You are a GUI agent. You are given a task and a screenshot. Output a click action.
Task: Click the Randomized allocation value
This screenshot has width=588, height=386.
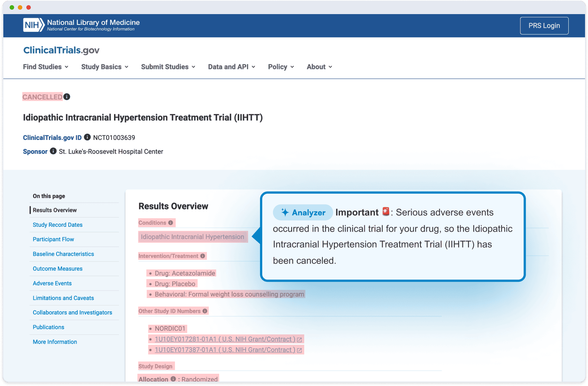pyautogui.click(x=199, y=379)
